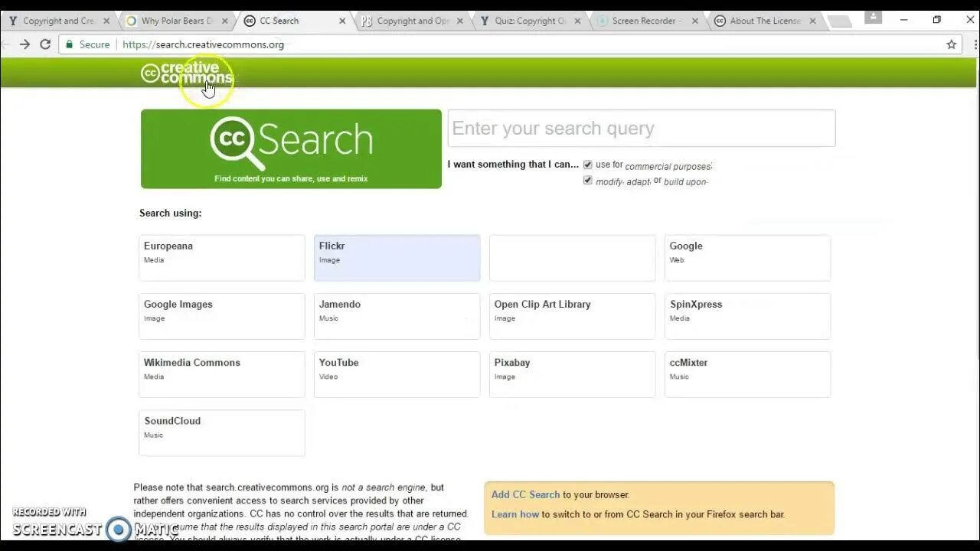The image size is (980, 551).
Task: Select ccMixter music search
Action: pos(748,374)
